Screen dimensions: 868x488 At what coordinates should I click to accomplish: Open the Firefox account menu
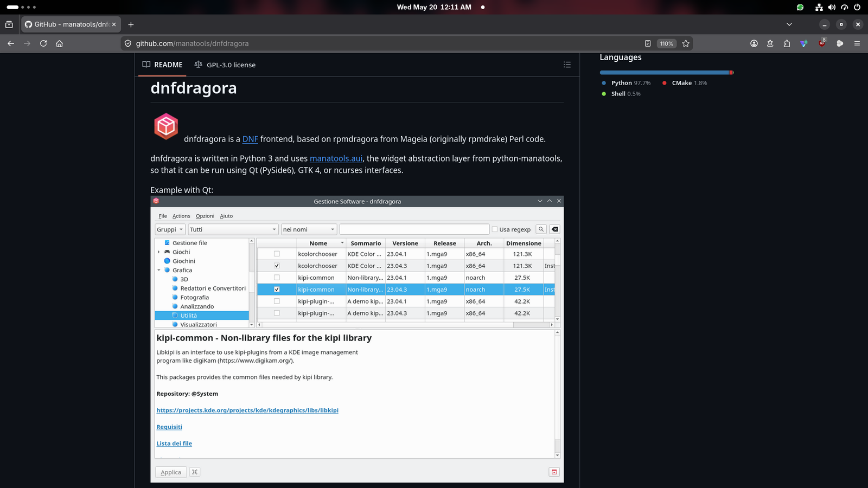pos(754,43)
